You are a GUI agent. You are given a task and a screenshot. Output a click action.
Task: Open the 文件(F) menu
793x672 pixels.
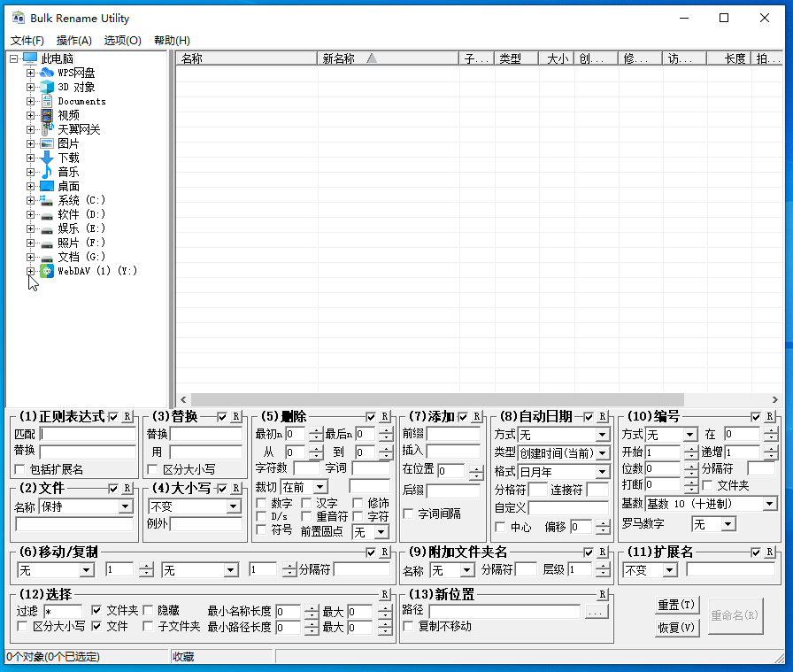click(x=27, y=41)
